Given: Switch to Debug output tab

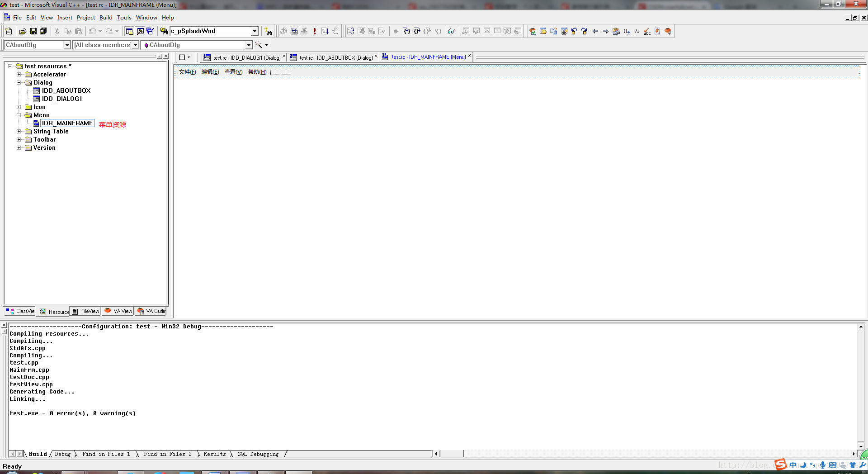Looking at the screenshot, I should 62,454.
